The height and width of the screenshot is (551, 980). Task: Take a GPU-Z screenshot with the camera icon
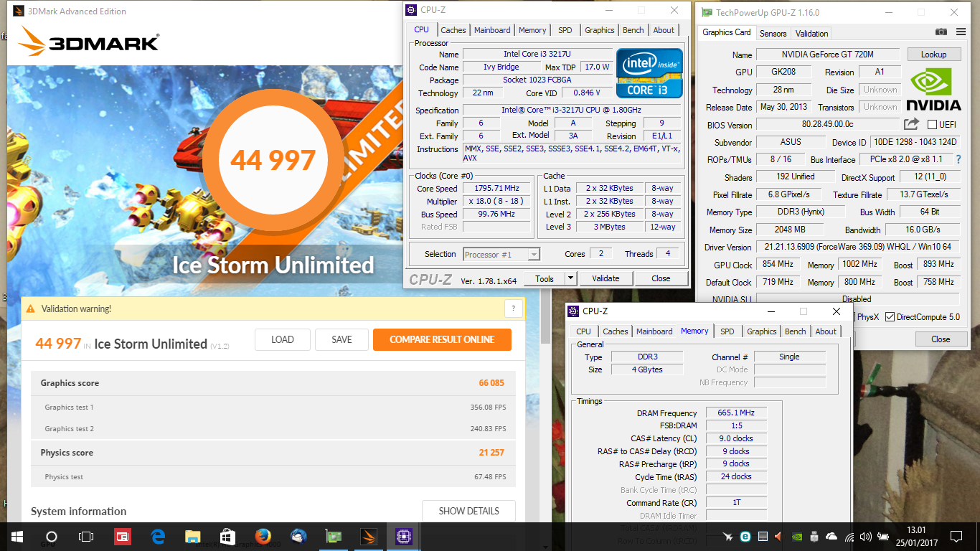pos(941,32)
